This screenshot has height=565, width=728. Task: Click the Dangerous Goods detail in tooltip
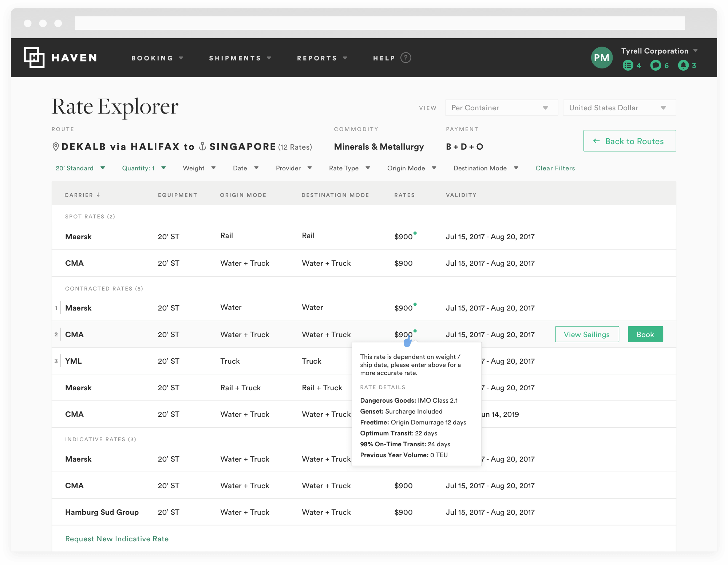(x=409, y=400)
